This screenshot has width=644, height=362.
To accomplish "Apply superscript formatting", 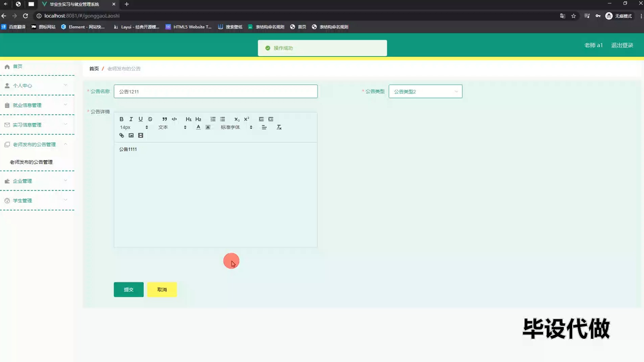I will click(x=247, y=119).
